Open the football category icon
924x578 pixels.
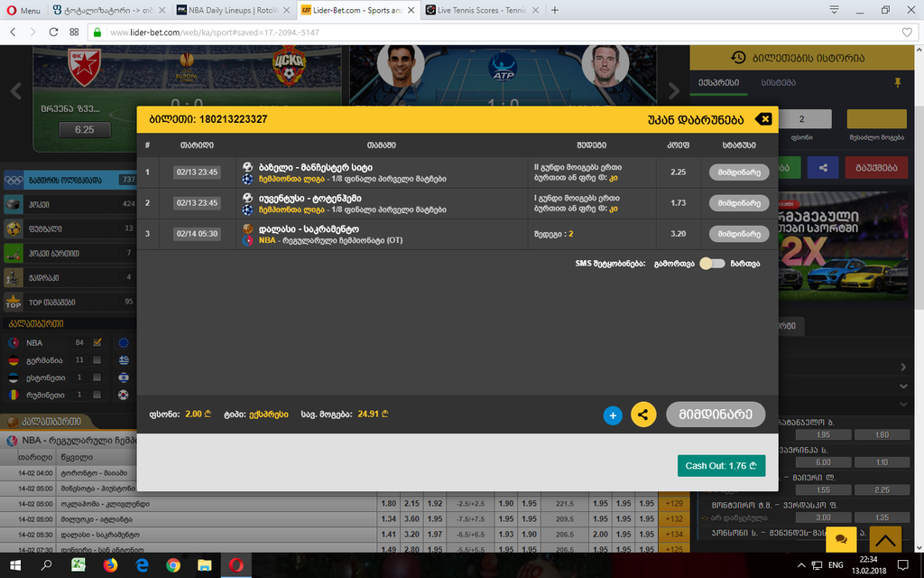[x=14, y=228]
